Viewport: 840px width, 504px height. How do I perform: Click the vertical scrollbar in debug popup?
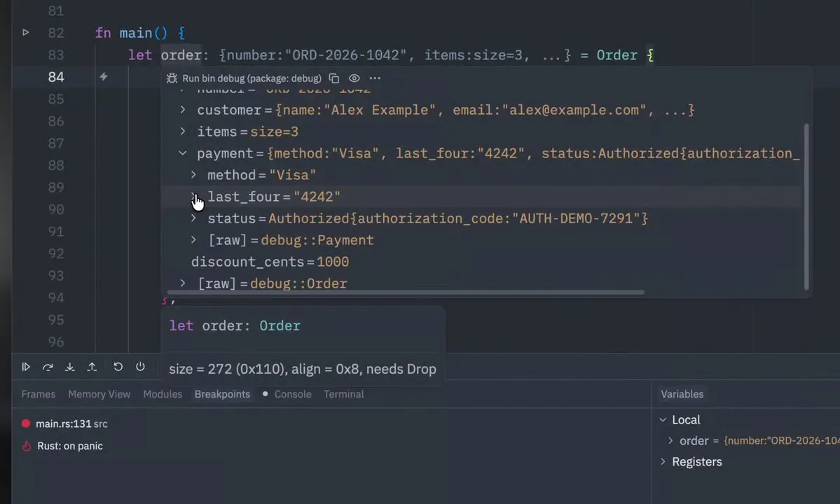[x=806, y=206]
